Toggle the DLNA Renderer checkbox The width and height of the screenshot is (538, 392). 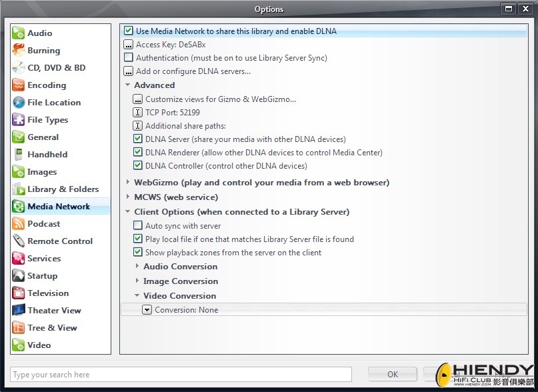(137, 152)
